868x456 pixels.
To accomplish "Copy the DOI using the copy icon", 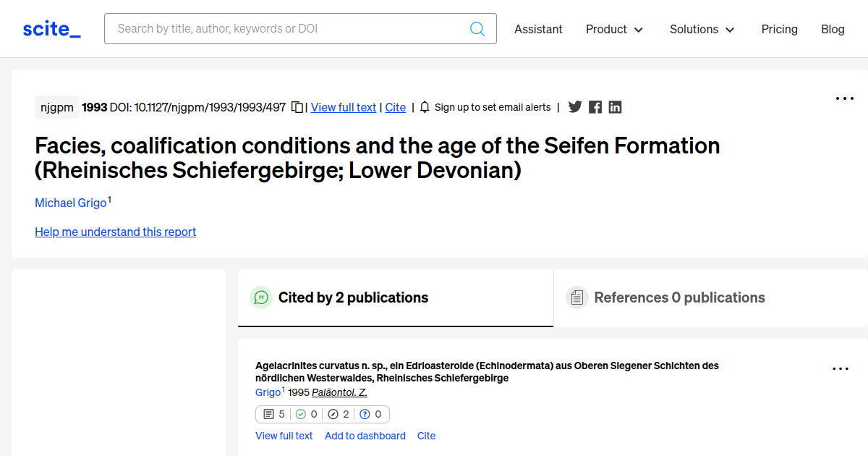I will click(297, 106).
